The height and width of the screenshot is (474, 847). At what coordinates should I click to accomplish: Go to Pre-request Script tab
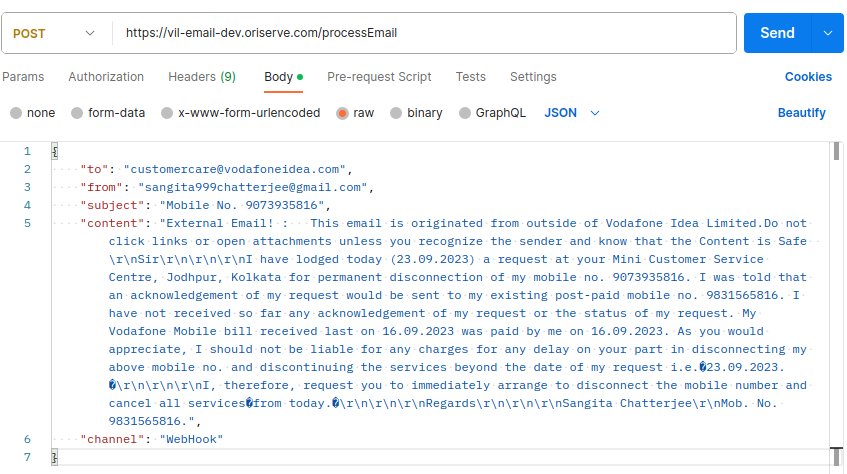tap(379, 77)
